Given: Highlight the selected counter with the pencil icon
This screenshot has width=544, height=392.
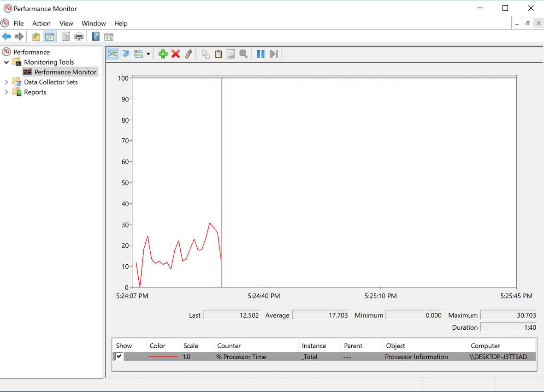Looking at the screenshot, I should (189, 53).
